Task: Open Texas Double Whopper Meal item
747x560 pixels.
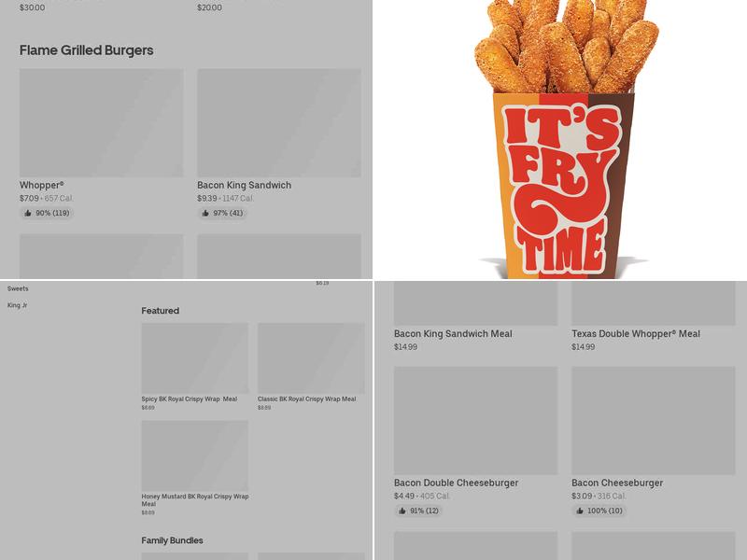Action: [x=636, y=334]
